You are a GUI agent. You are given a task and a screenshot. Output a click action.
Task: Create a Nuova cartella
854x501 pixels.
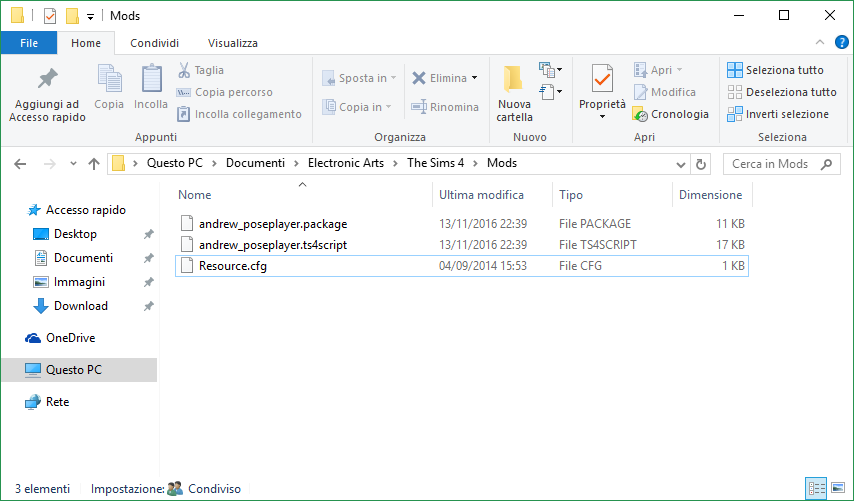pos(514,94)
